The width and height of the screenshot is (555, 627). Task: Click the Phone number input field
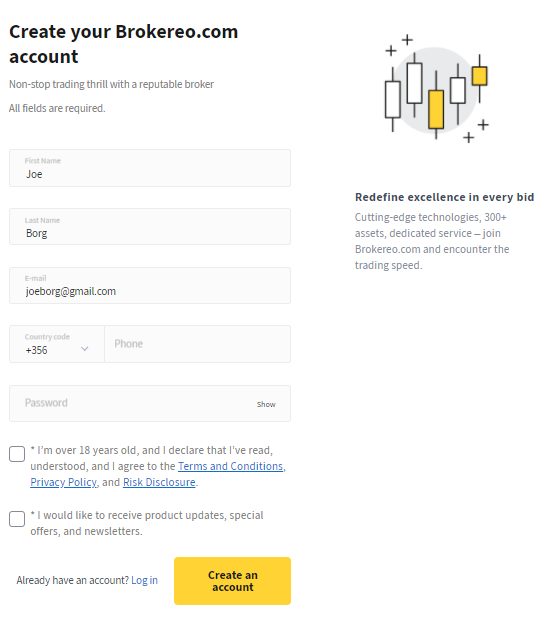coord(198,344)
